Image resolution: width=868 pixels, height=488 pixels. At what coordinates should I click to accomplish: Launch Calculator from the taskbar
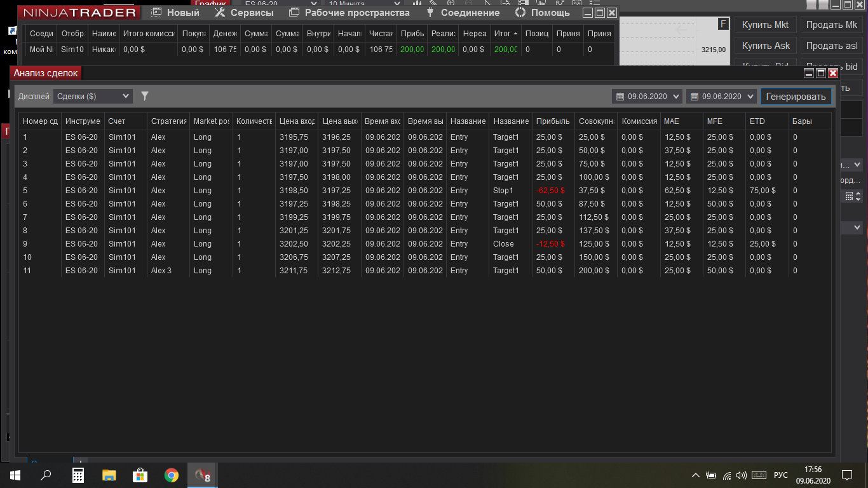tap(78, 475)
